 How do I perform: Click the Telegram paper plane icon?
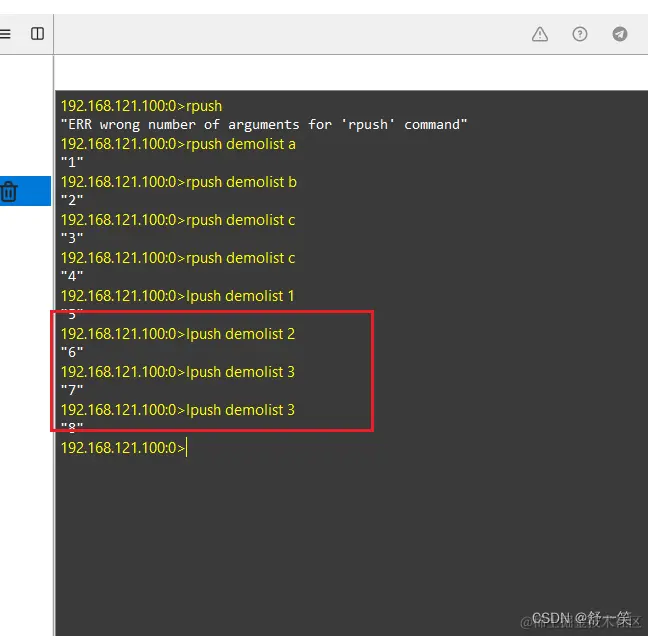click(619, 34)
